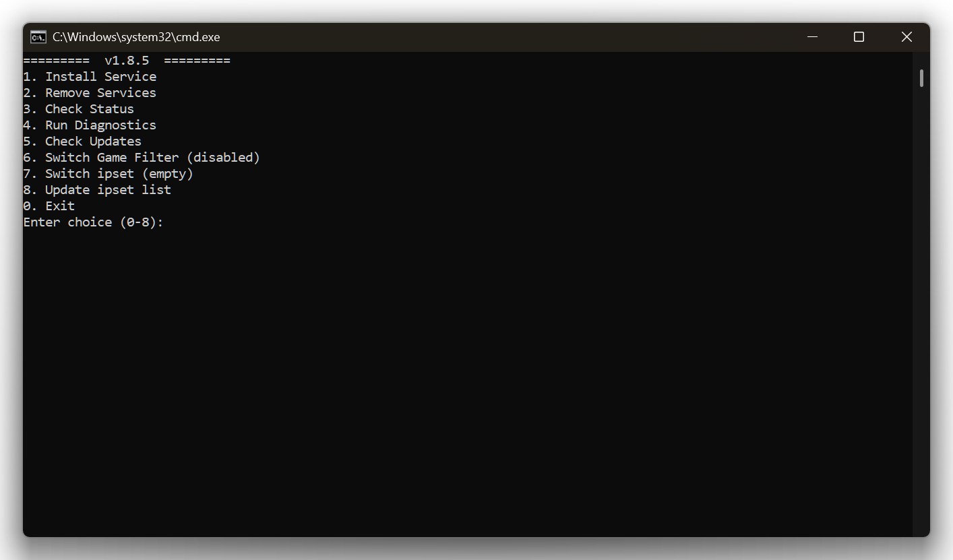Minimize the command prompt window
Screen dimensions: 953x560
[812, 37]
